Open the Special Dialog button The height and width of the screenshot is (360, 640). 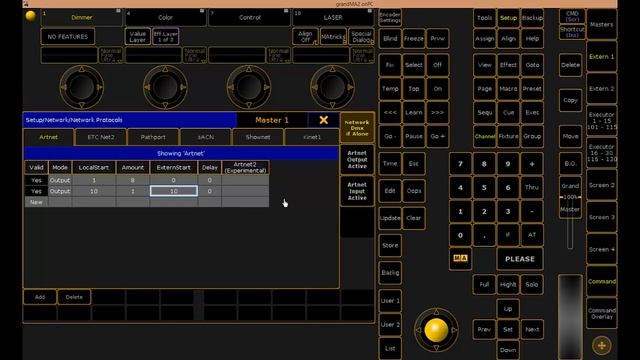(361, 37)
